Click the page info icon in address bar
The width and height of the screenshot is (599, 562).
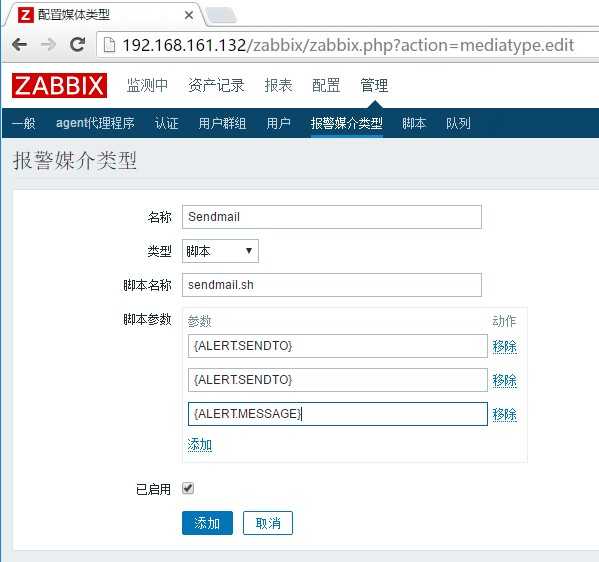(x=109, y=45)
